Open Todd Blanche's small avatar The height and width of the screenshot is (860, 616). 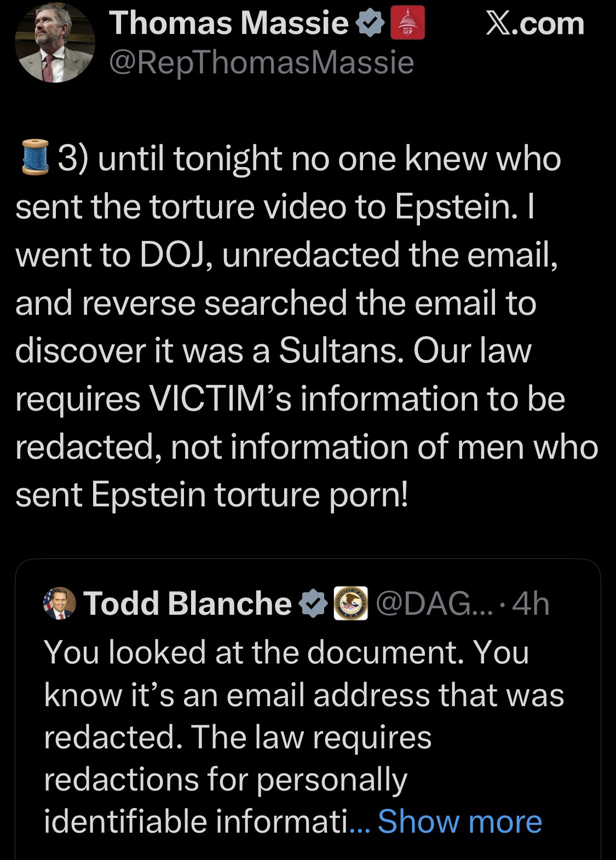59,603
